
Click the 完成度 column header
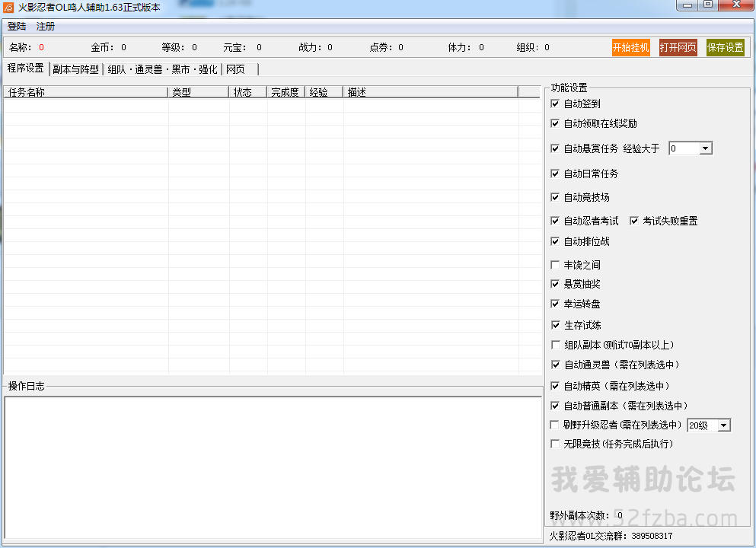pyautogui.click(x=285, y=92)
